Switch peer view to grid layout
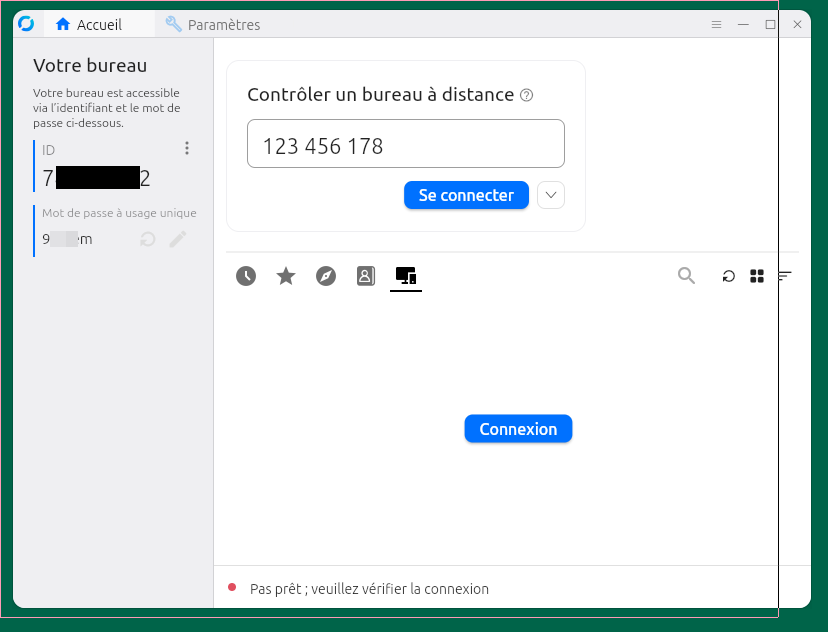 pyautogui.click(x=757, y=276)
